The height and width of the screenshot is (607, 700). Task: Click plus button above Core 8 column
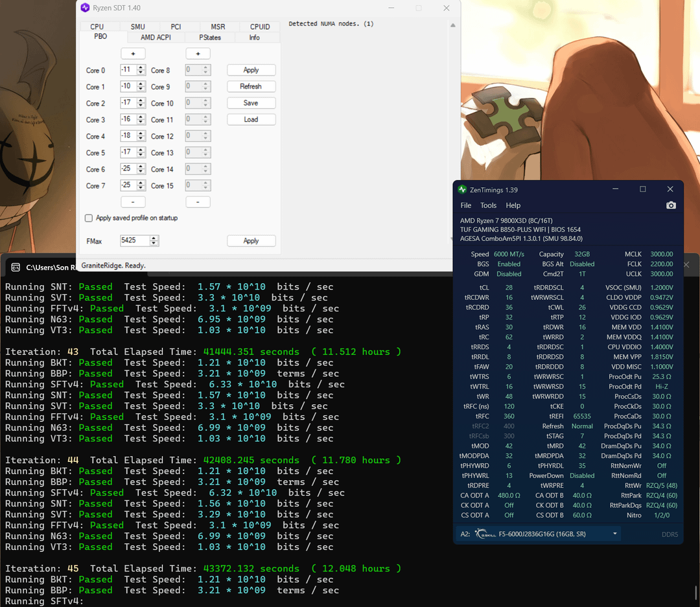[198, 54]
